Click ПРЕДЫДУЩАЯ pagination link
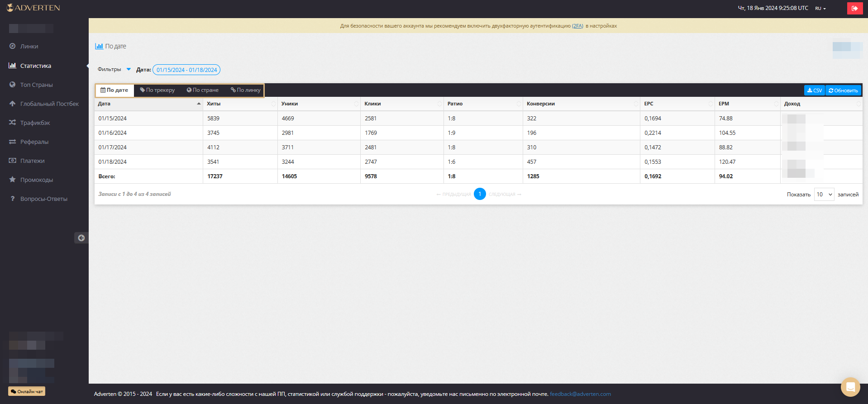This screenshot has height=404, width=868. (453, 194)
